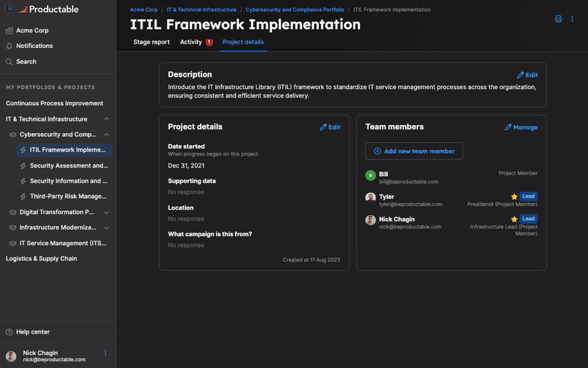Collapse the Cybersecurity and Compliance portfolio
Image resolution: width=588 pixels, height=368 pixels.
pyautogui.click(x=106, y=135)
